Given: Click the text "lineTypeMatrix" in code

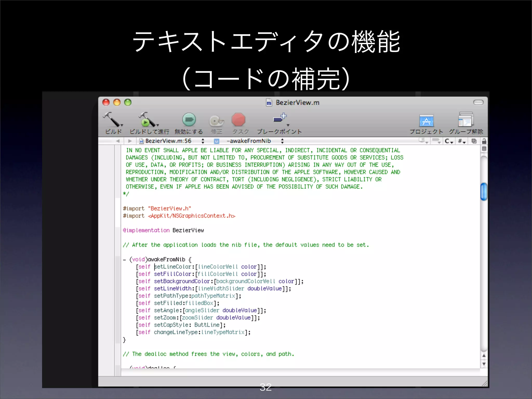Looking at the screenshot, I should click(x=223, y=332).
